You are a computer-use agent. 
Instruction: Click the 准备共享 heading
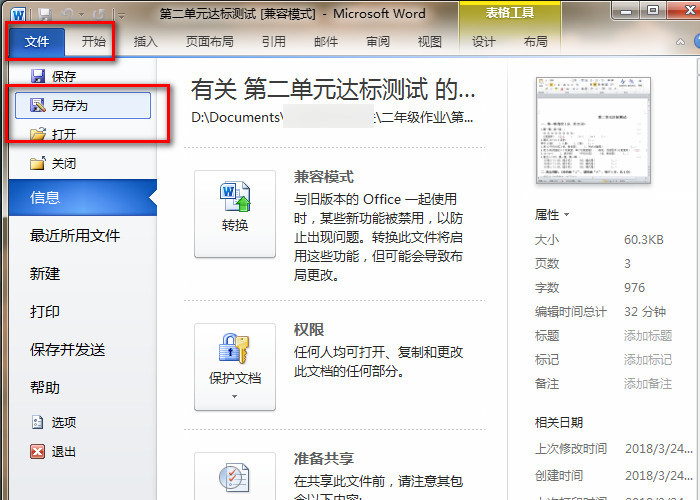point(324,459)
